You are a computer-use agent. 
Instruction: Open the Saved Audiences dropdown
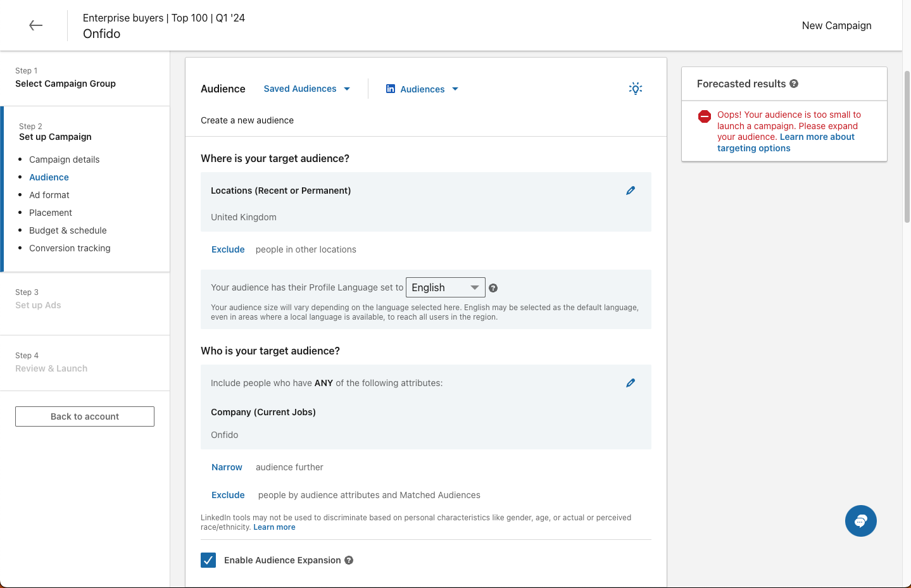307,89
